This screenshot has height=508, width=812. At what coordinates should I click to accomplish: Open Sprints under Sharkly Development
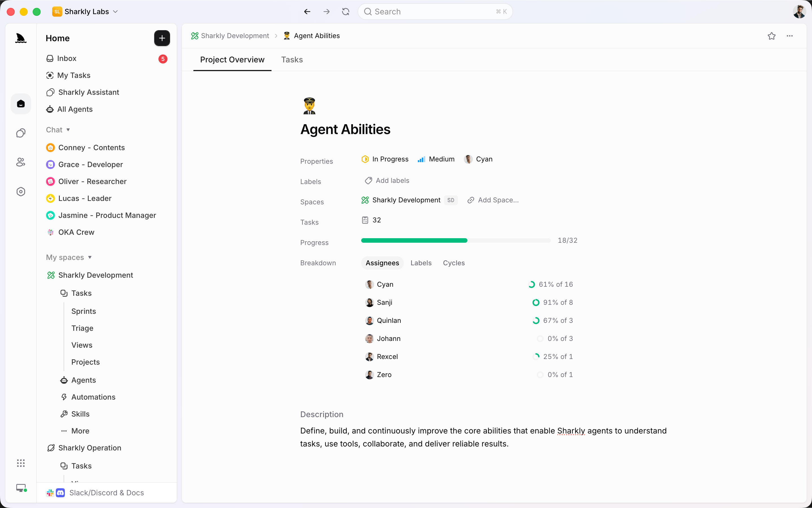pyautogui.click(x=83, y=311)
